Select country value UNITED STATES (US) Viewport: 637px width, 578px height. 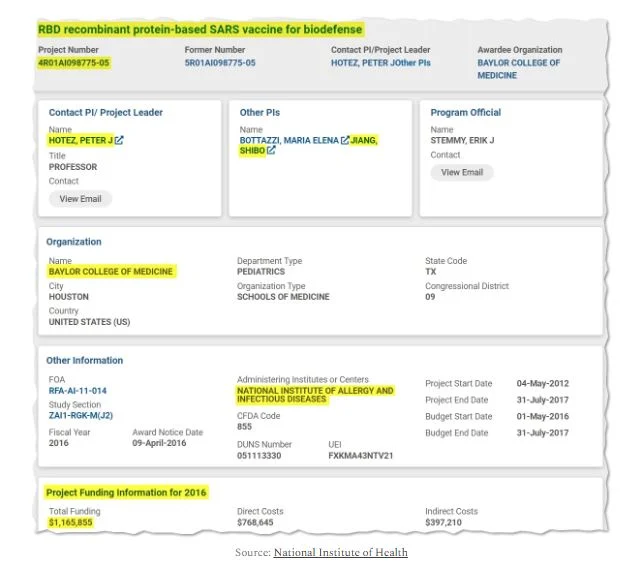click(89, 322)
